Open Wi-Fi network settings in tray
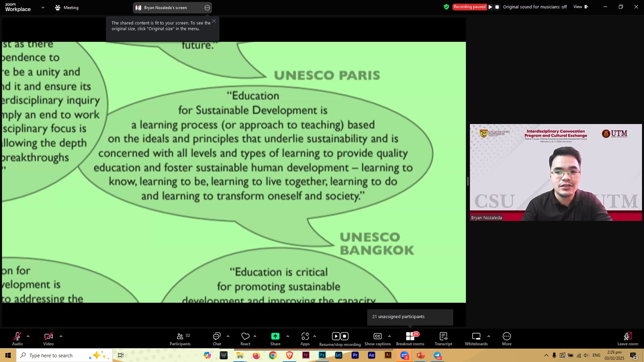 (579, 355)
